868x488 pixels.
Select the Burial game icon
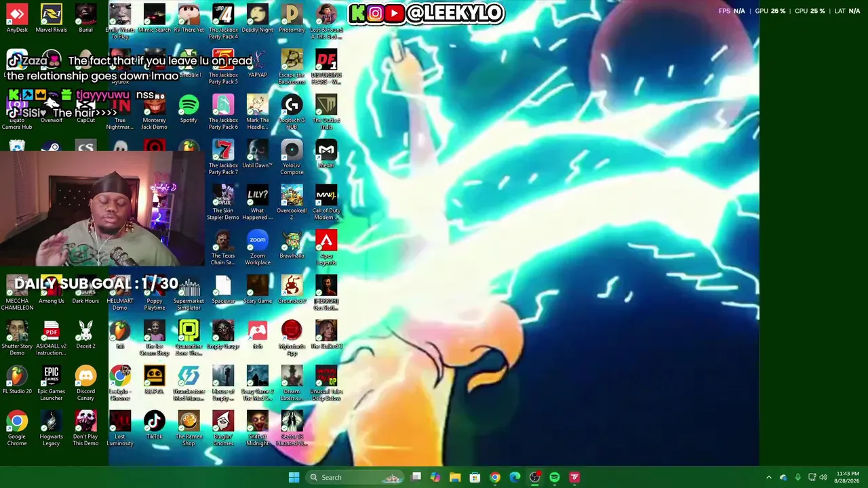coord(85,18)
